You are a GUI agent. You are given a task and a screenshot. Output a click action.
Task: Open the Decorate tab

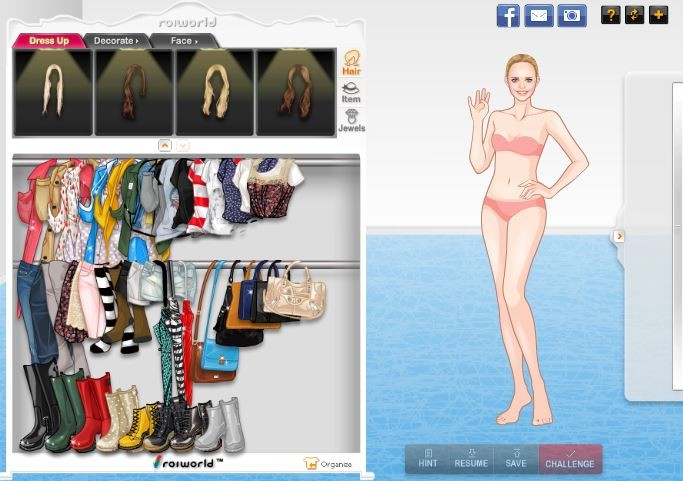[115, 41]
